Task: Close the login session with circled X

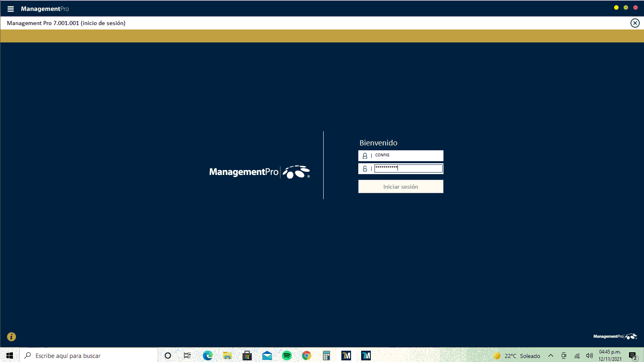Action: click(635, 23)
